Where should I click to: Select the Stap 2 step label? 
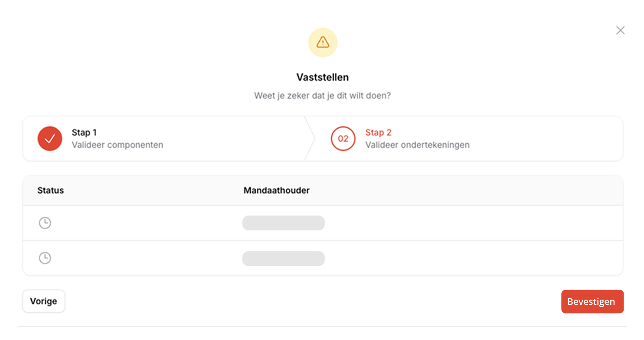(x=378, y=132)
